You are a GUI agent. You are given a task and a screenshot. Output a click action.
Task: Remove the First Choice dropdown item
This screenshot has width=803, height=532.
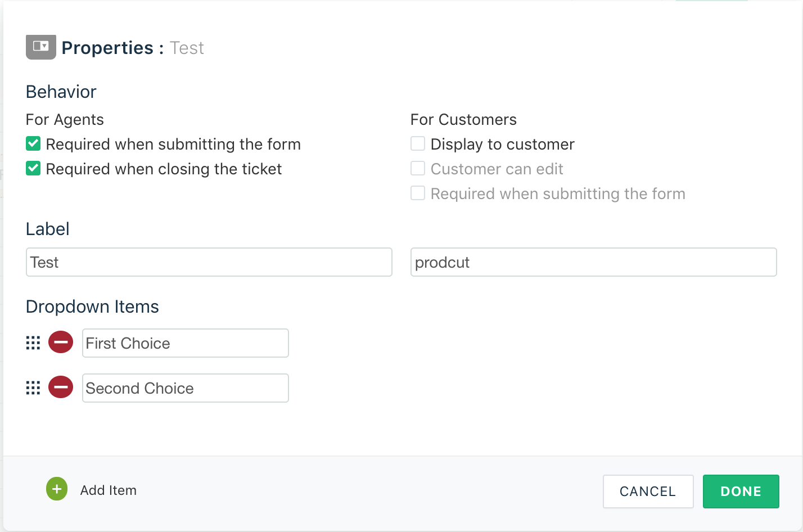[x=61, y=342]
